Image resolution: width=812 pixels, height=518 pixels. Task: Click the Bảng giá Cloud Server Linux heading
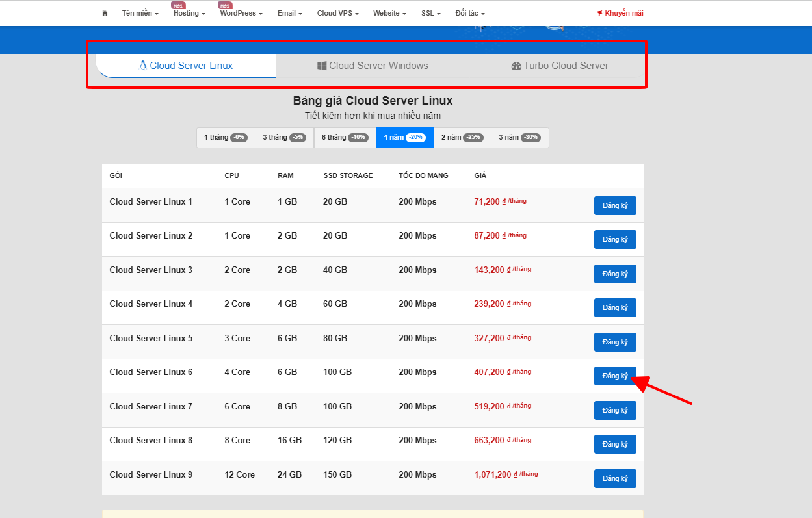coord(373,101)
